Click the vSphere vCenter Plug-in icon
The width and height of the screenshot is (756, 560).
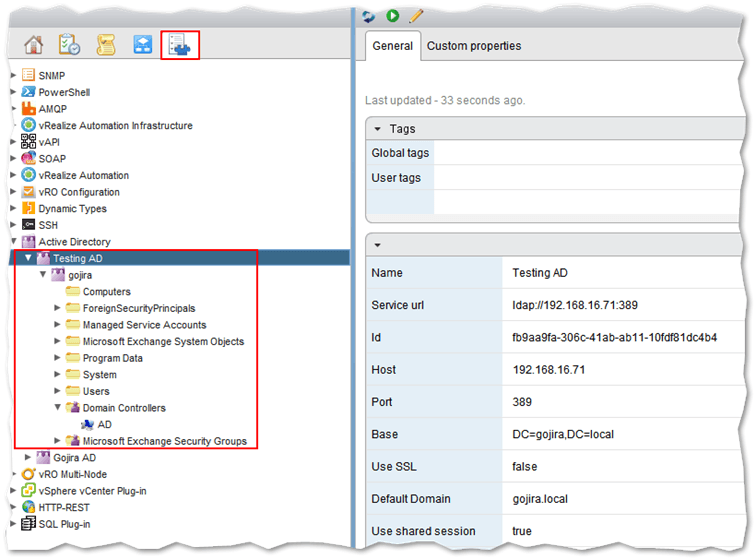[28, 491]
